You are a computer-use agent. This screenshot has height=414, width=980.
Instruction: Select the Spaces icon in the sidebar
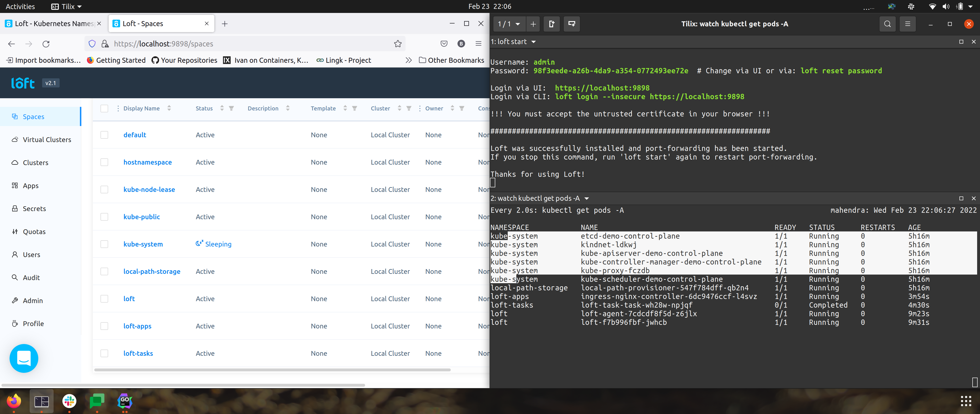point(14,116)
